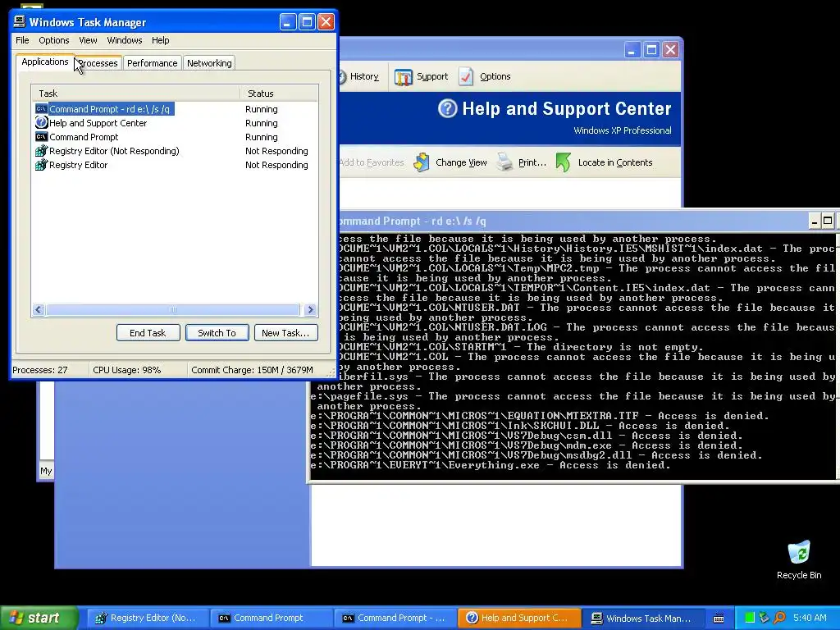Screen dimensions: 840x630
Task: Click the Windows start button
Action: click(39, 618)
